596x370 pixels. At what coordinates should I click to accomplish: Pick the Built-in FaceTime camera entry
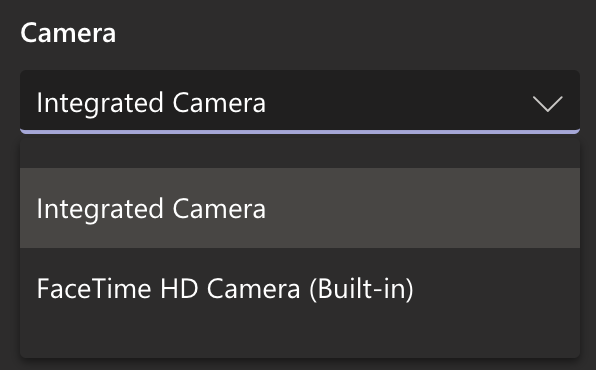pos(300,288)
